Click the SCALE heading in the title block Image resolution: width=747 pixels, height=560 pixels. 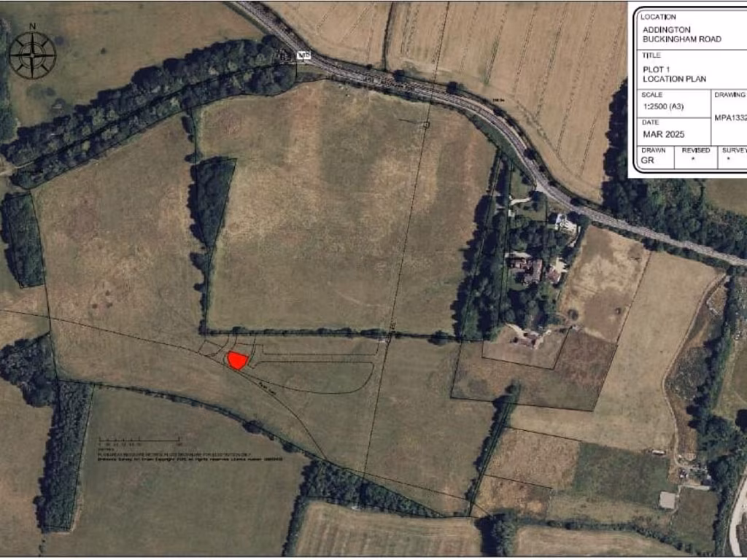point(651,95)
